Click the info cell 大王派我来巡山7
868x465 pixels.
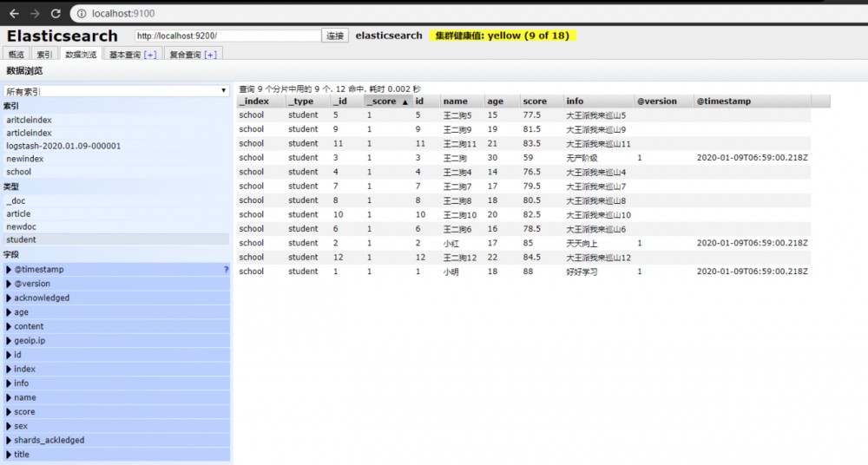point(596,187)
